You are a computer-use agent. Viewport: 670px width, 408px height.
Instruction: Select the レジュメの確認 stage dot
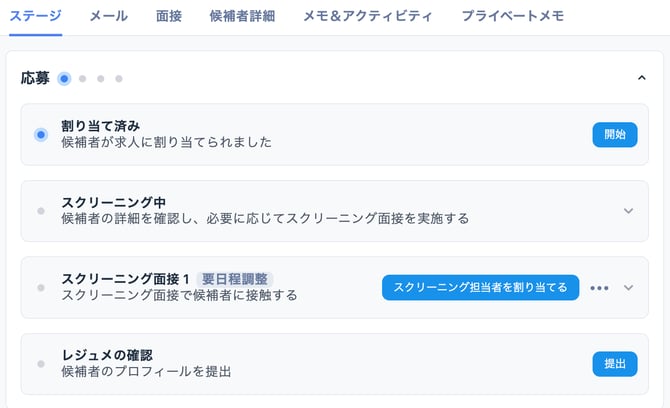coord(41,364)
